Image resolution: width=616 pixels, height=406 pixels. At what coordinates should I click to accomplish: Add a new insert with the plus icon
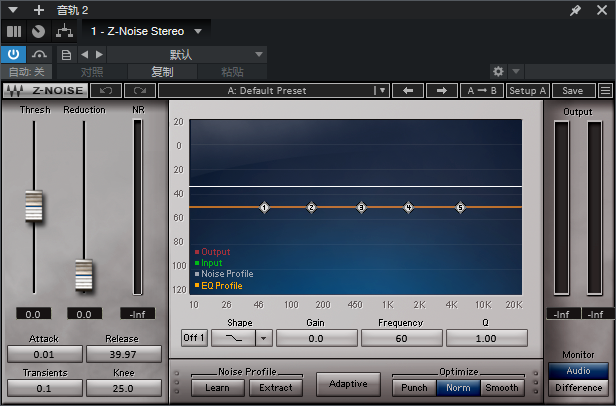point(38,10)
